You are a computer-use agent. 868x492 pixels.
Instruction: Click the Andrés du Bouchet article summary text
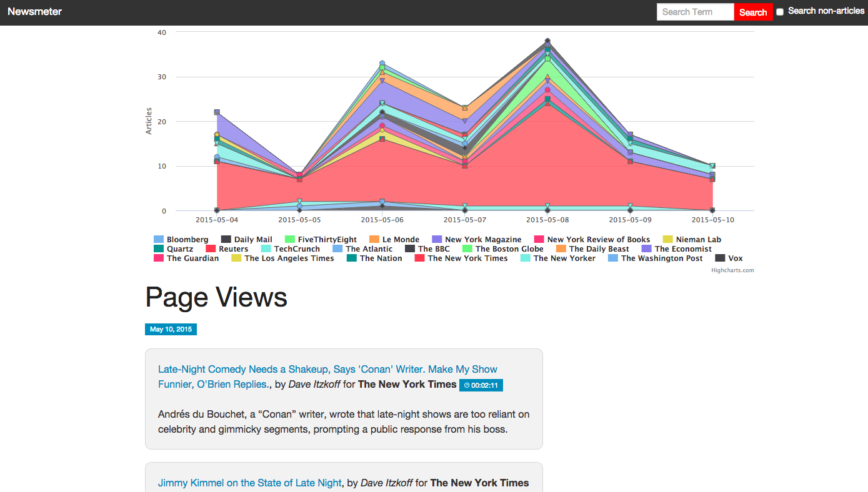coord(344,421)
